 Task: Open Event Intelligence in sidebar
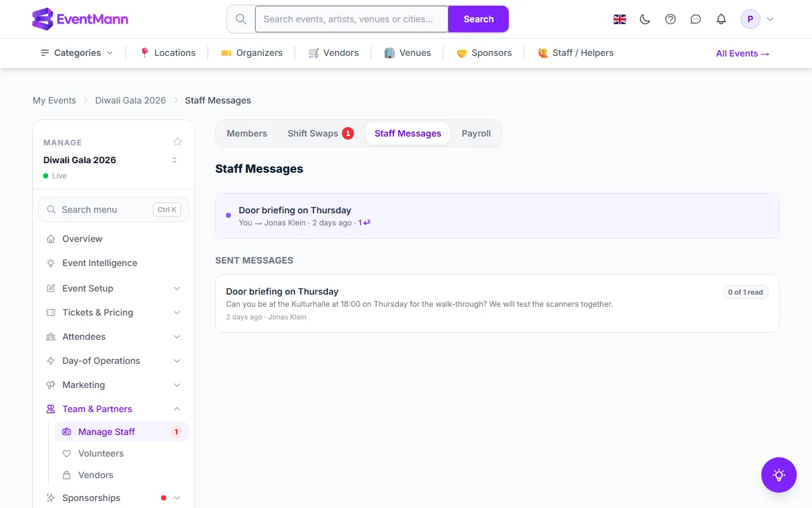click(114, 263)
